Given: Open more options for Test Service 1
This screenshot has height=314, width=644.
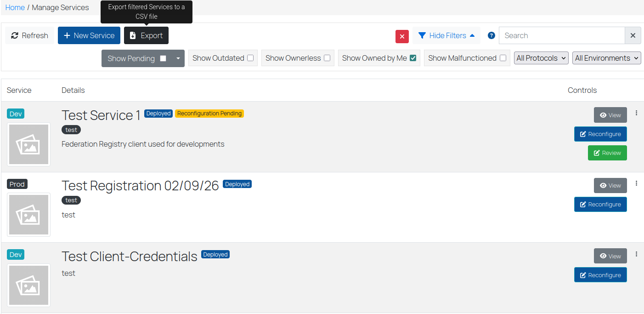Looking at the screenshot, I should [x=636, y=113].
